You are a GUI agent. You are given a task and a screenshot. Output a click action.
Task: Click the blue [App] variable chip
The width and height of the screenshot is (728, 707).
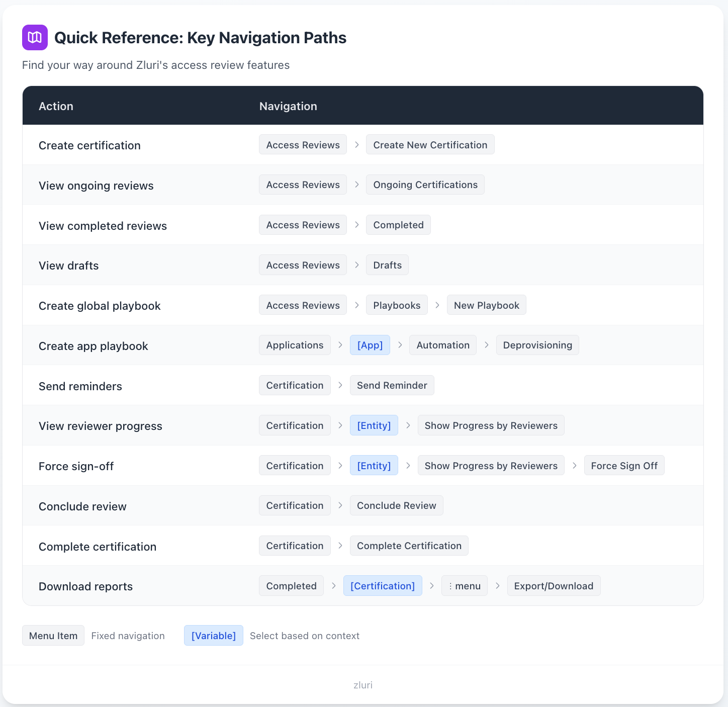[x=370, y=345]
